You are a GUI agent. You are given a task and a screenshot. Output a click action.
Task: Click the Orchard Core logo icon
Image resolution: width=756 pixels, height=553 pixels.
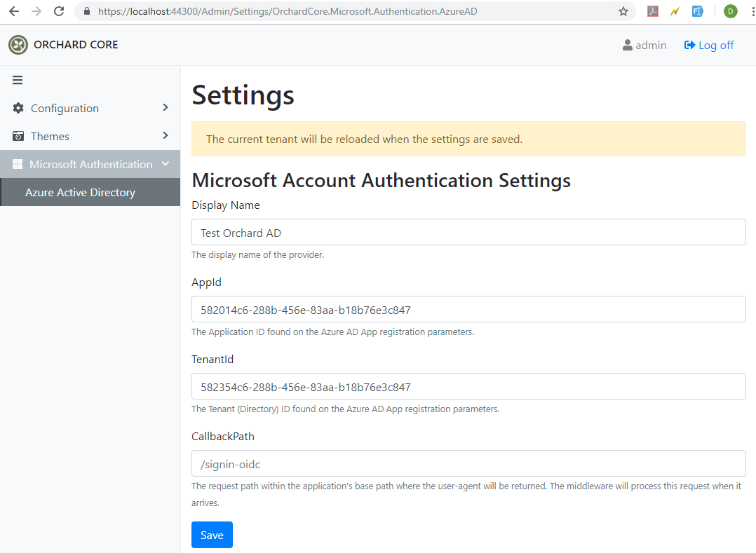coord(18,45)
